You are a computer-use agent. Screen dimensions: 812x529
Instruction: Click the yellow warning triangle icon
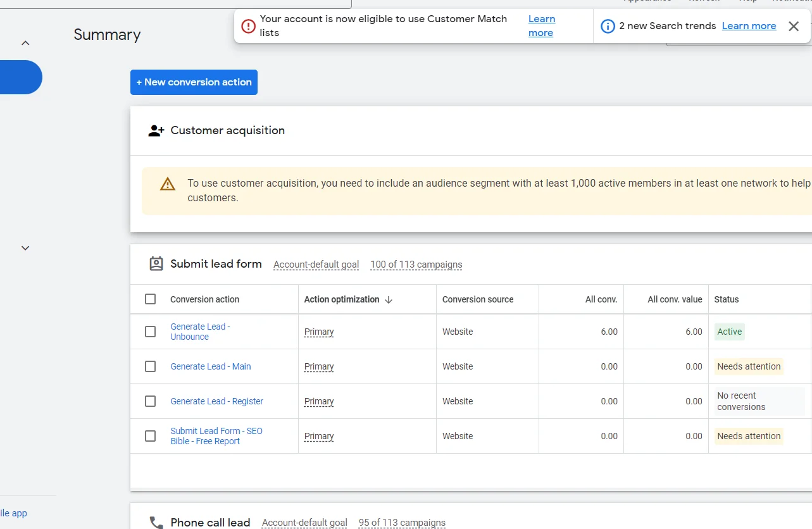point(168,184)
